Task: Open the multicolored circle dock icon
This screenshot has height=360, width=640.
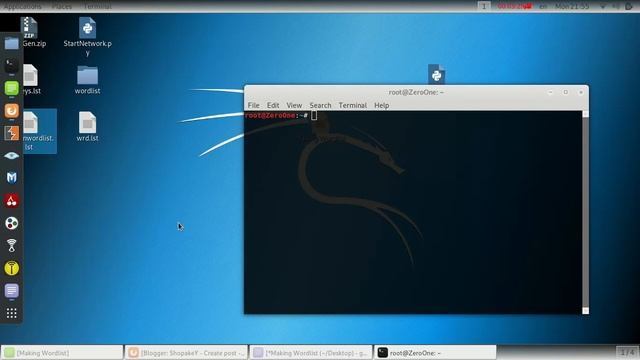Action: pos(11,223)
